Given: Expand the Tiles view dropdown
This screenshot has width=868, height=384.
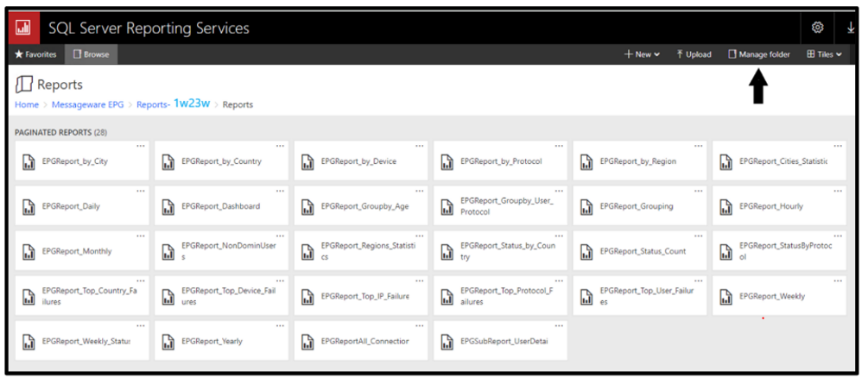Looking at the screenshot, I should 824,54.
